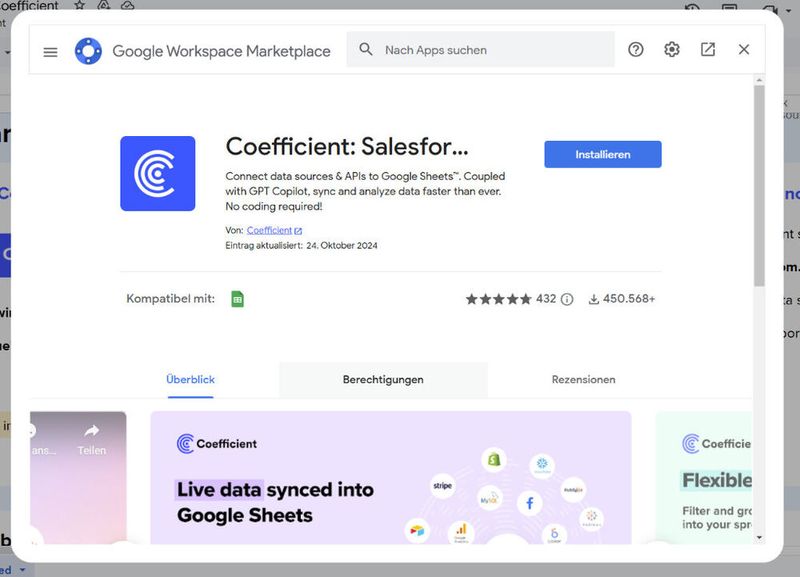Open the 'Live data synced into Google Sheets' slide
This screenshot has height=577, width=800.
(x=391, y=478)
